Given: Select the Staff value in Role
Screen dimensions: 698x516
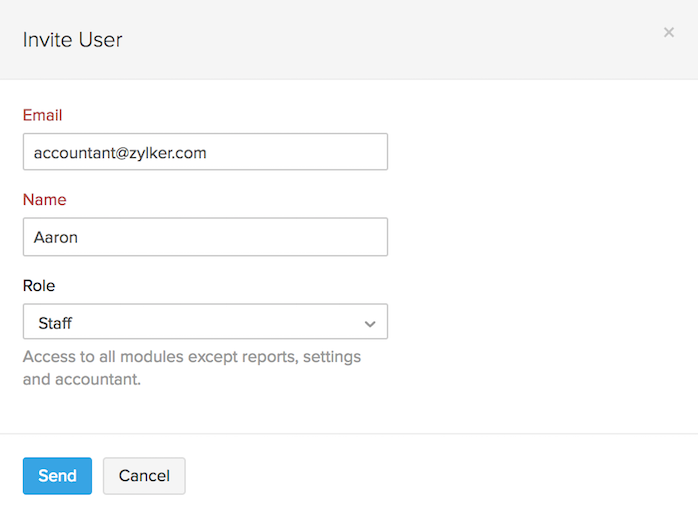Looking at the screenshot, I should coord(55,323).
